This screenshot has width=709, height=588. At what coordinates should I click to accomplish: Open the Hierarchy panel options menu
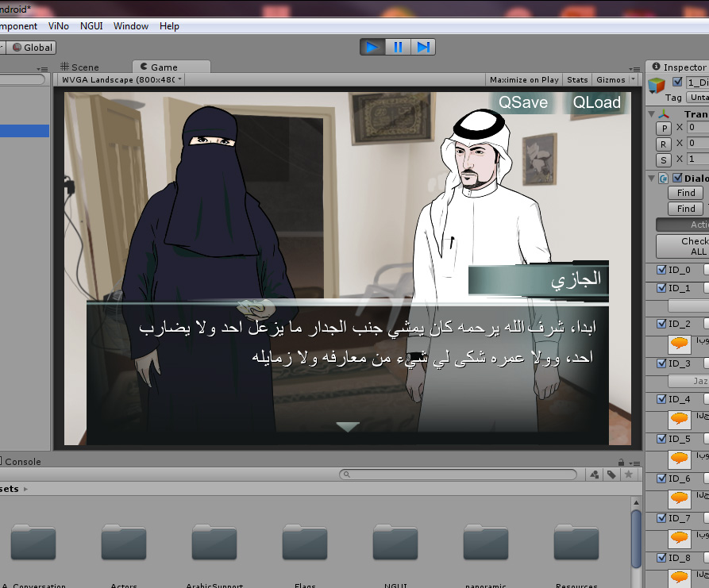tap(42, 69)
